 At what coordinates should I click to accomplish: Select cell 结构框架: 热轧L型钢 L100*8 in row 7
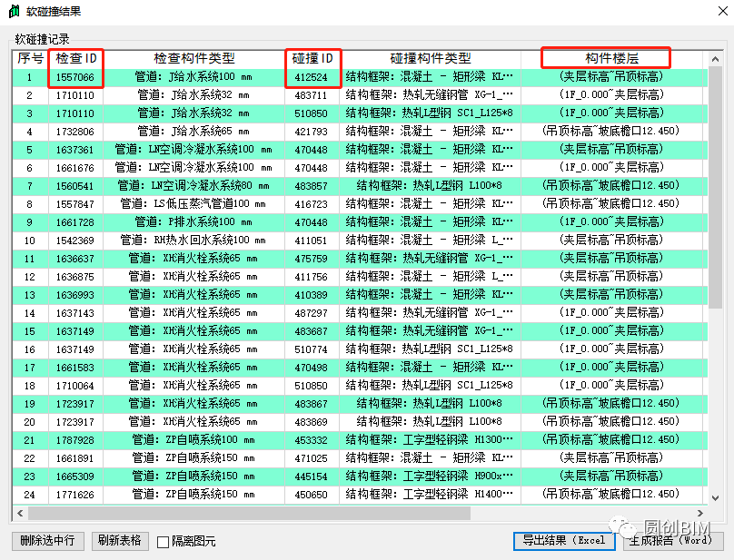coord(431,186)
